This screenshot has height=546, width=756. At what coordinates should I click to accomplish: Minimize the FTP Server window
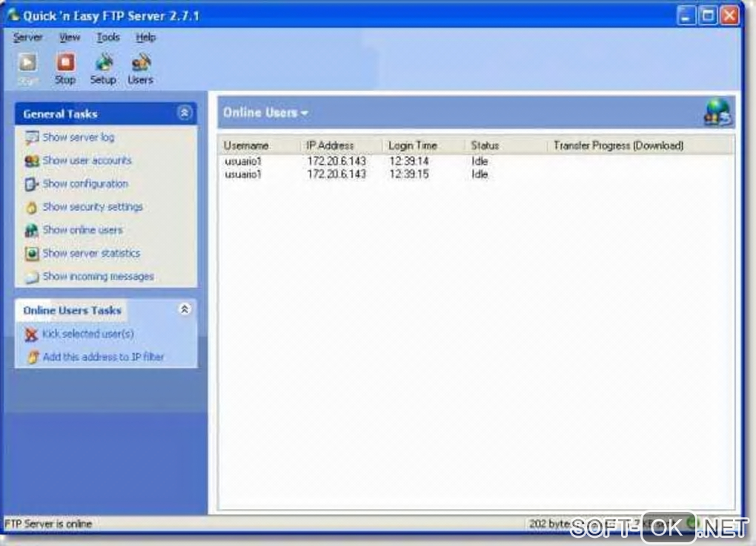tap(686, 16)
